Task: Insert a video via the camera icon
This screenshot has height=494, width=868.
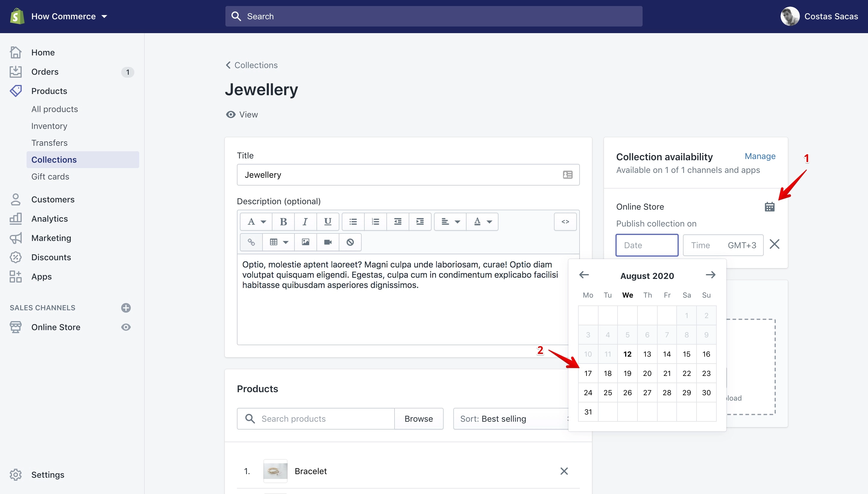Action: [x=328, y=242]
